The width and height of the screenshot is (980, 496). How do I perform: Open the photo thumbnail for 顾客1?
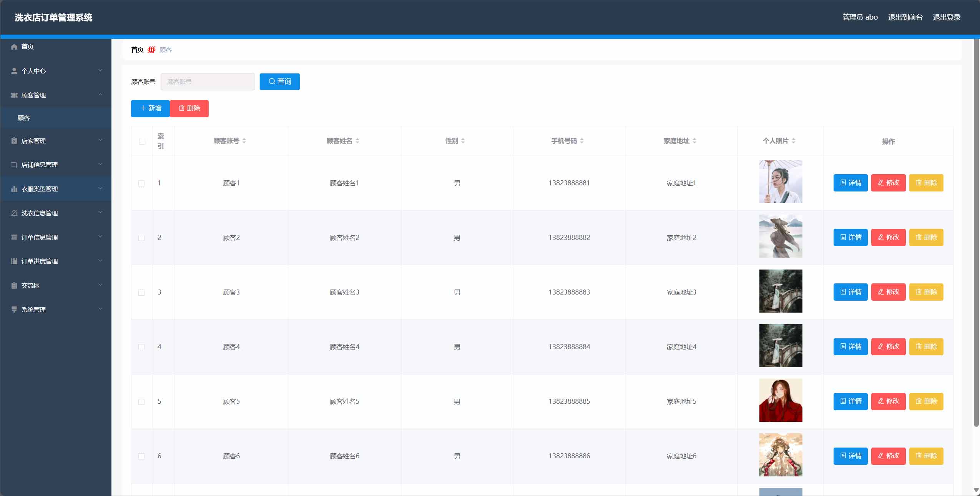[x=781, y=181]
